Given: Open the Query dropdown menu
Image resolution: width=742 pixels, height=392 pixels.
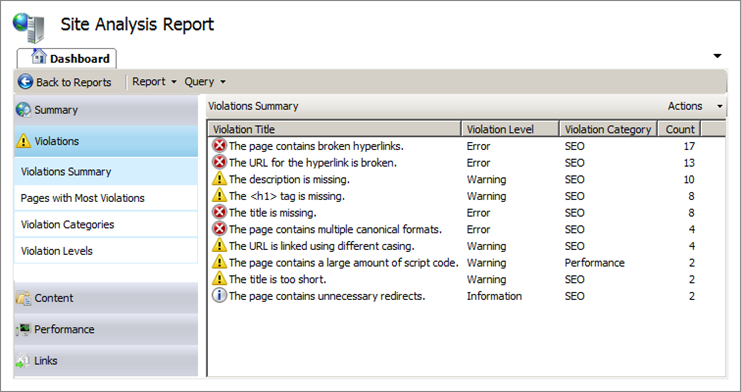Looking at the screenshot, I should [205, 81].
